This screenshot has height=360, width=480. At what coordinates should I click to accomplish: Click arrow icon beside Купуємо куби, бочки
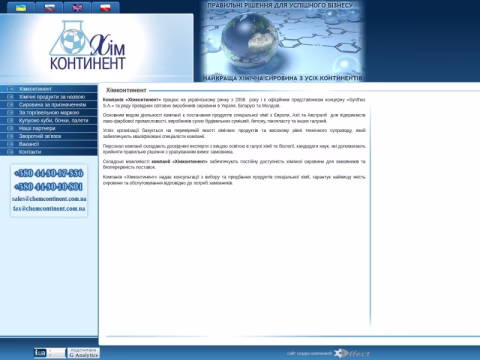[x=10, y=120]
